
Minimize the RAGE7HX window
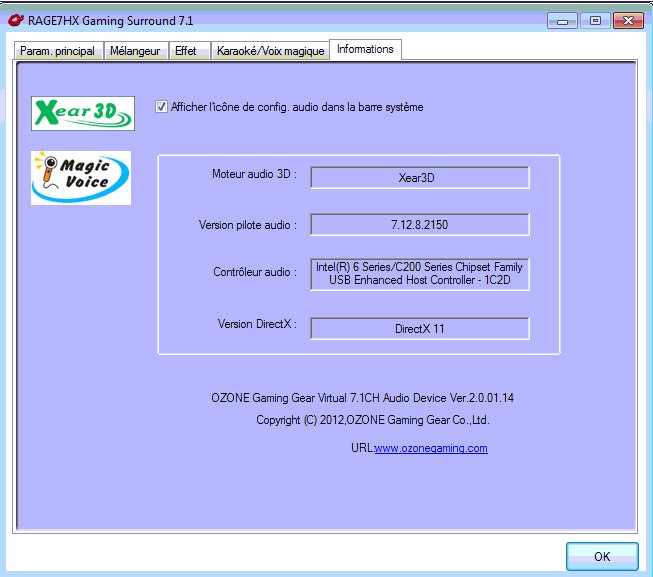click(562, 21)
